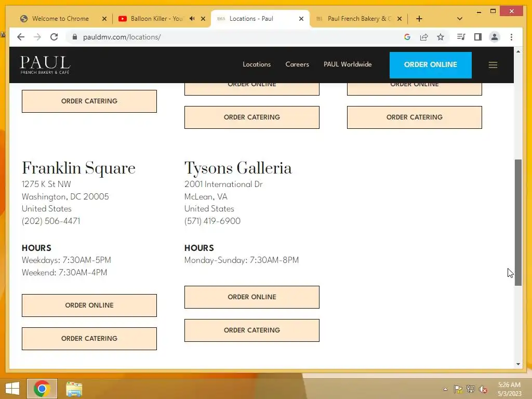Share this page using the share icon
This screenshot has height=399, width=532.
tap(424, 37)
